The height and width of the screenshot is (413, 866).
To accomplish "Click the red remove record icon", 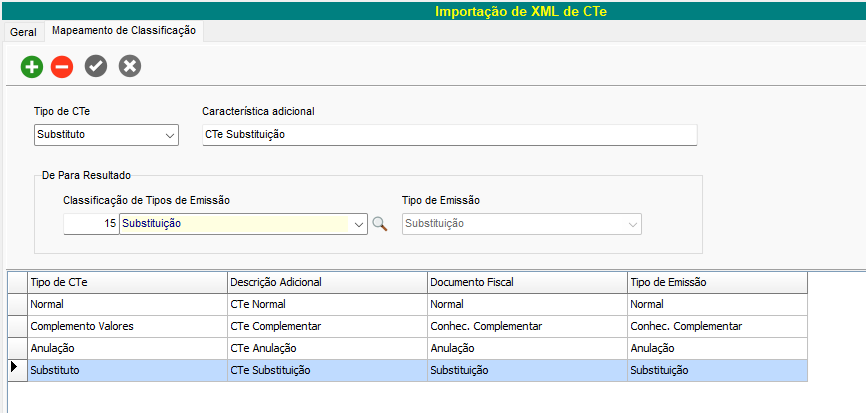I will (x=62, y=67).
